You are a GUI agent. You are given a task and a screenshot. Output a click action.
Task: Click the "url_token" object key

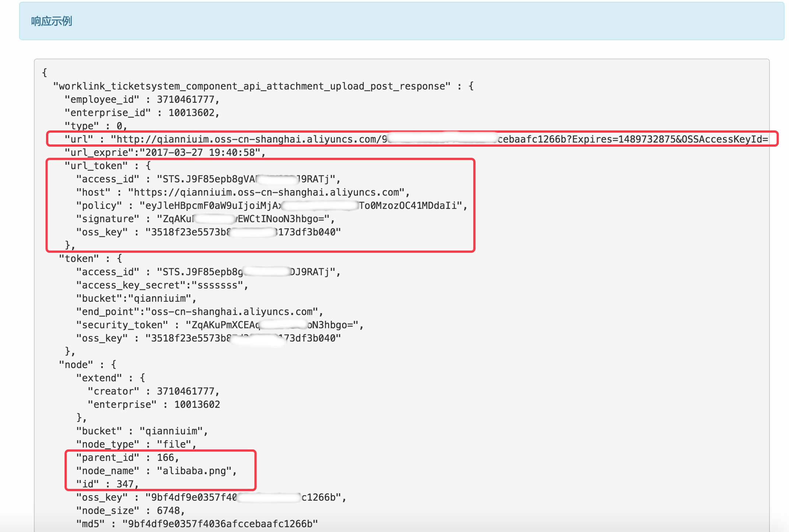[96, 166]
